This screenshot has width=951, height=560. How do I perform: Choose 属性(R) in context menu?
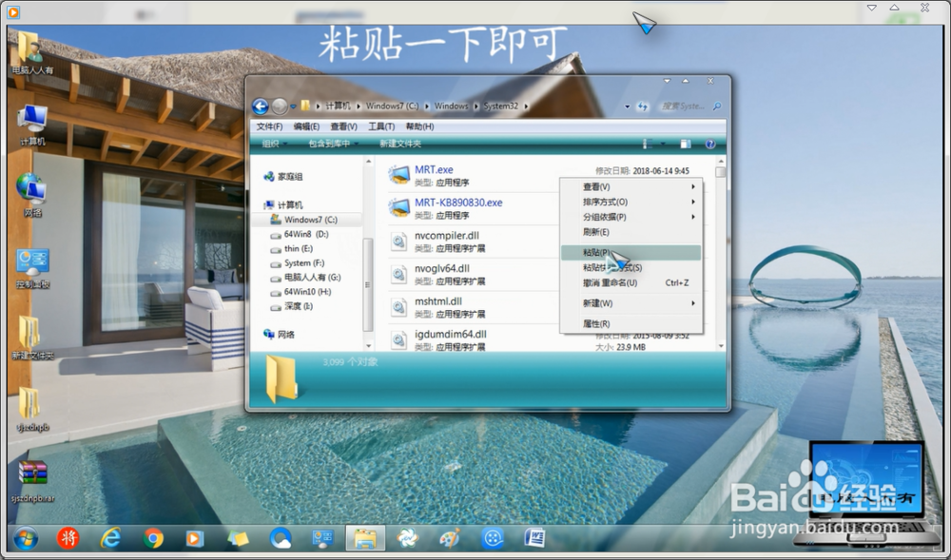(631, 323)
